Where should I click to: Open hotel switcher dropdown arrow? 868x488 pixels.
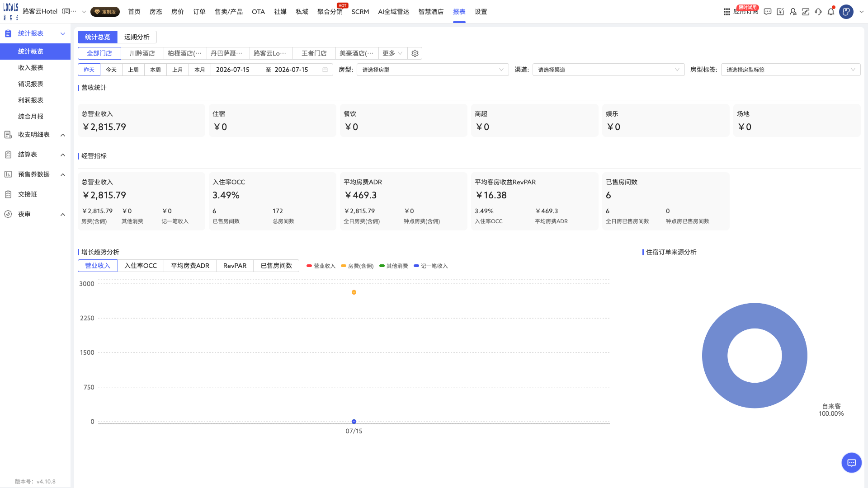click(x=84, y=12)
